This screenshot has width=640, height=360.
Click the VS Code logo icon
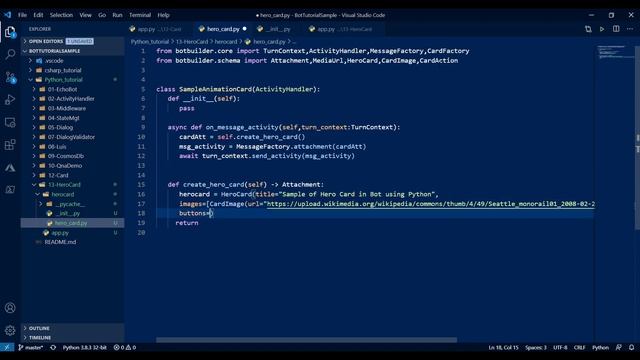pos(7,15)
